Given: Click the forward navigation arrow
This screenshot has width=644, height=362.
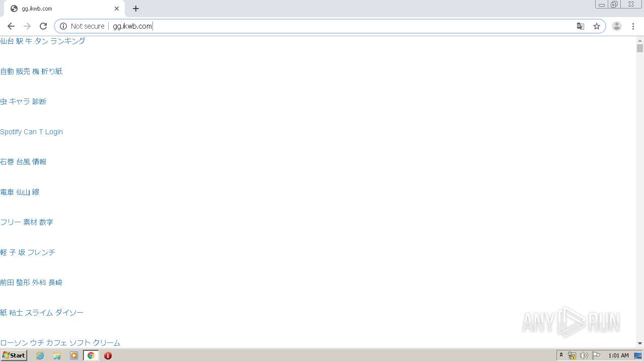Looking at the screenshot, I should point(27,26).
